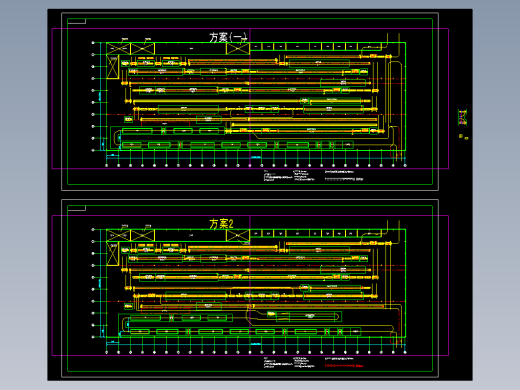Select the title text "方案(一)"
This screenshot has width=520, height=390.
(229, 37)
